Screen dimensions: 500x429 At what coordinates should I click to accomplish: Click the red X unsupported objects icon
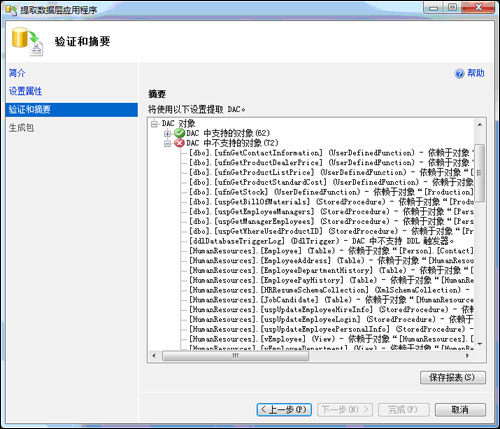[x=179, y=143]
